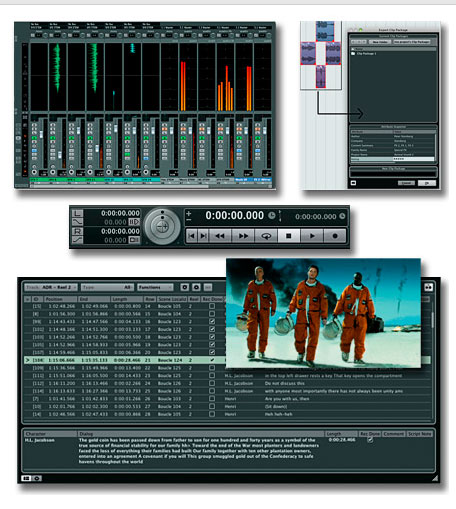Click the left locator L button
Viewport: 456px width, 509px height.
pos(77,213)
